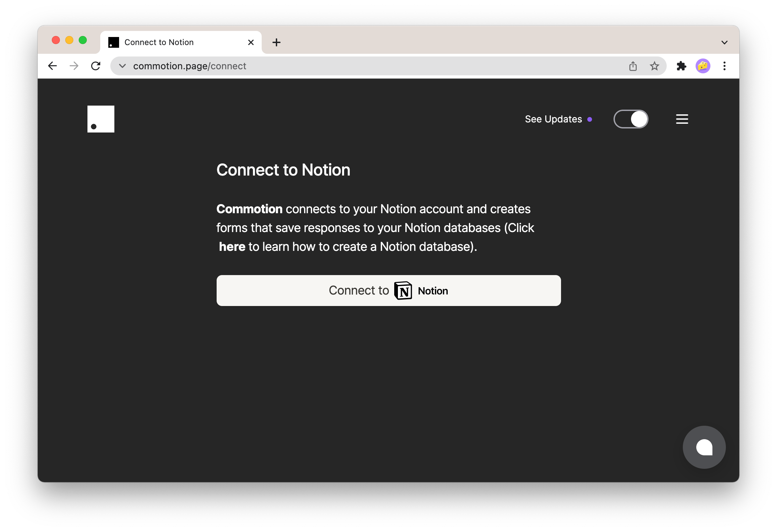This screenshot has width=777, height=532.
Task: Click the here link to learn about databases
Action: point(232,246)
